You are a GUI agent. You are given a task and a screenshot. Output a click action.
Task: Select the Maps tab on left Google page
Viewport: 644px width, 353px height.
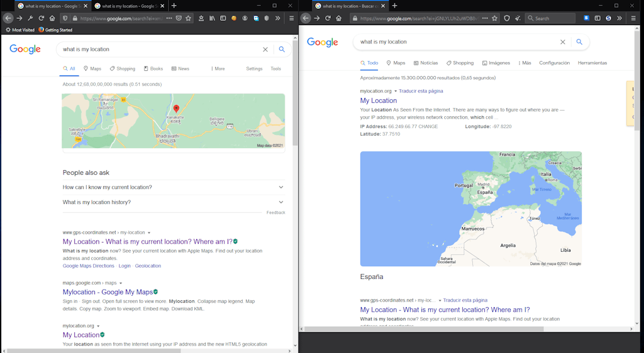point(92,69)
